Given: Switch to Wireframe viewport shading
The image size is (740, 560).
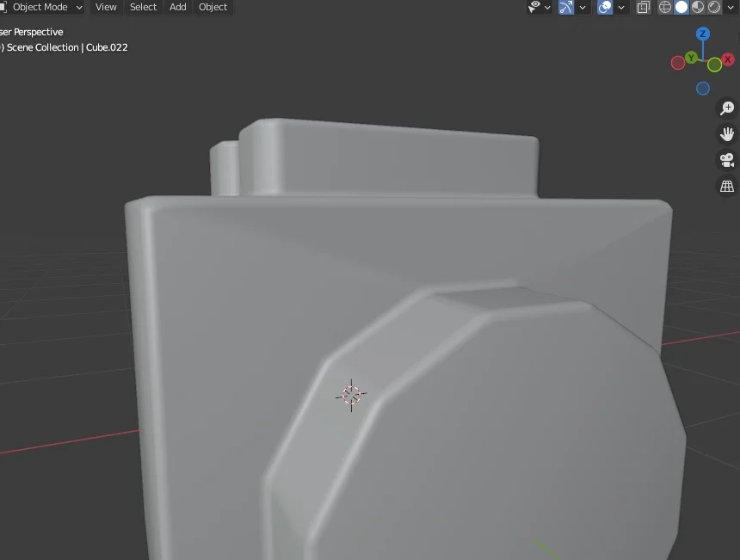Looking at the screenshot, I should point(665,7).
